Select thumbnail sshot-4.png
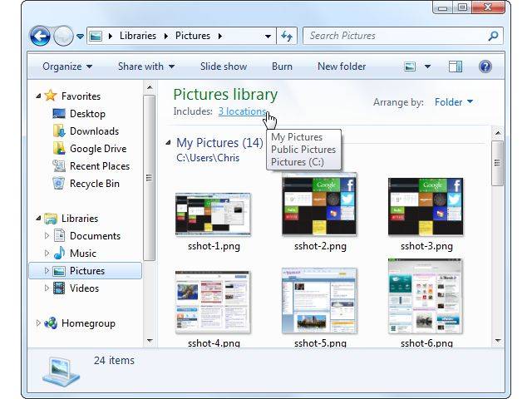 (213, 302)
